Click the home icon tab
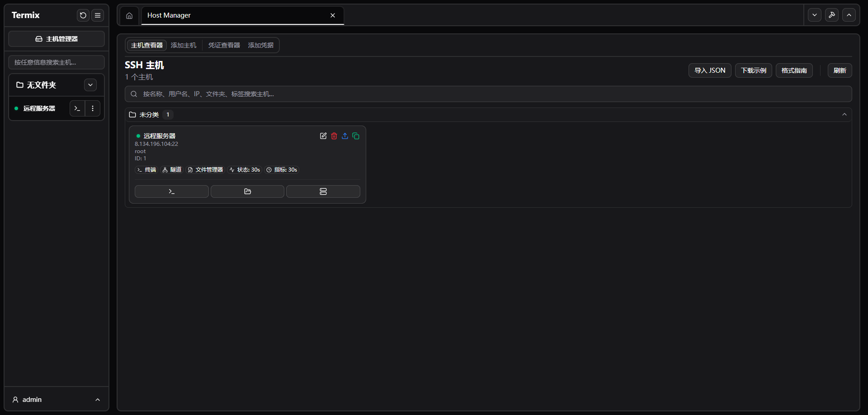The image size is (868, 415). tap(129, 16)
